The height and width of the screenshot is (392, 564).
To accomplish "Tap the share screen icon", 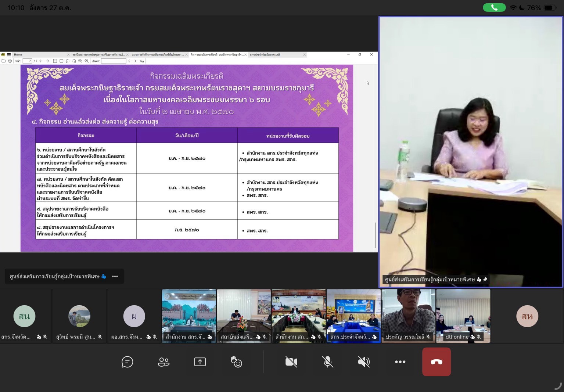I will [x=200, y=362].
